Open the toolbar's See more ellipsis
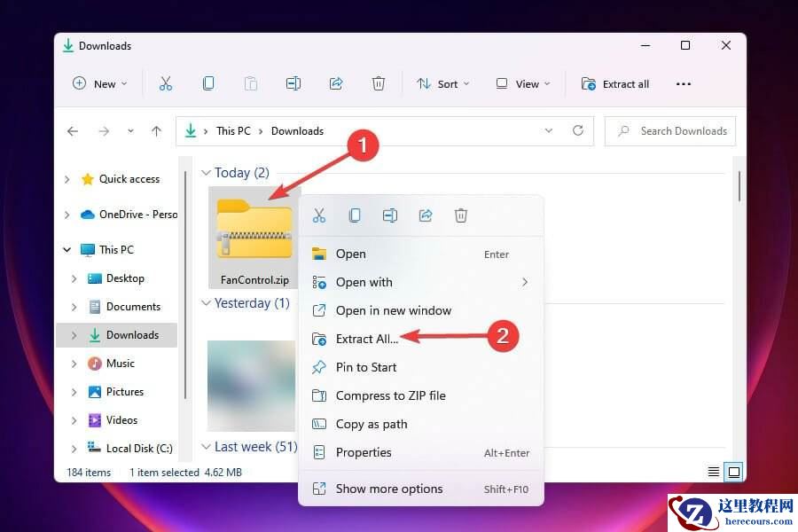This screenshot has width=798, height=532. pos(684,84)
